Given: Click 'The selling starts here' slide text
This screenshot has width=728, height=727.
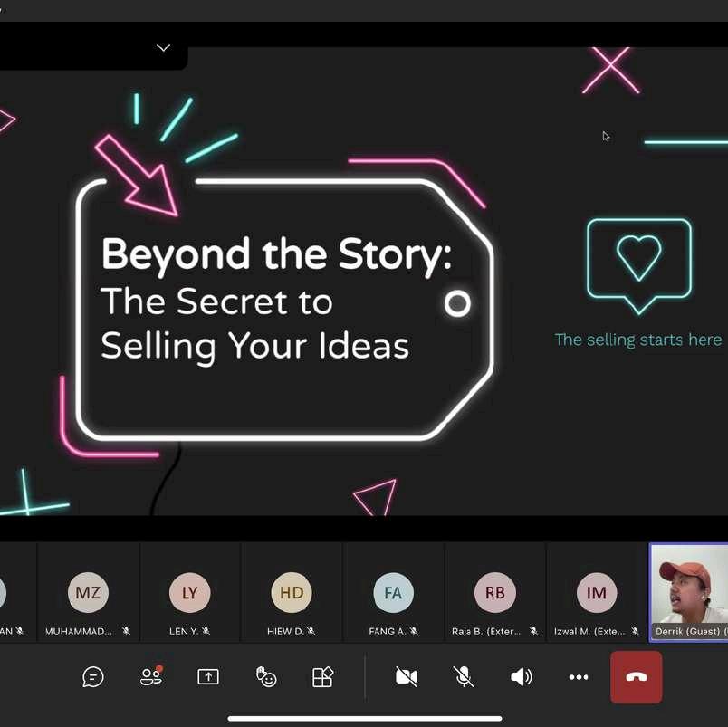Looking at the screenshot, I should click(x=638, y=340).
